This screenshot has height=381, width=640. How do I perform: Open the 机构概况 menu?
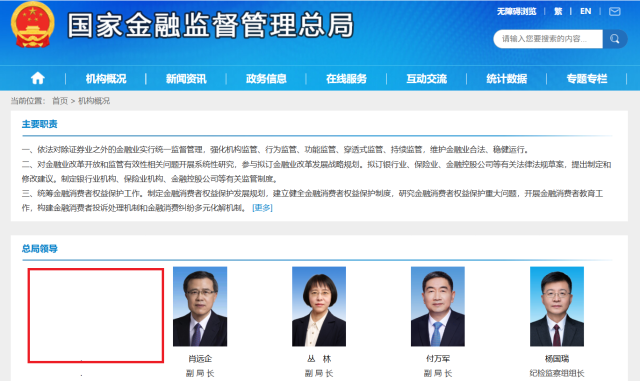coord(106,78)
